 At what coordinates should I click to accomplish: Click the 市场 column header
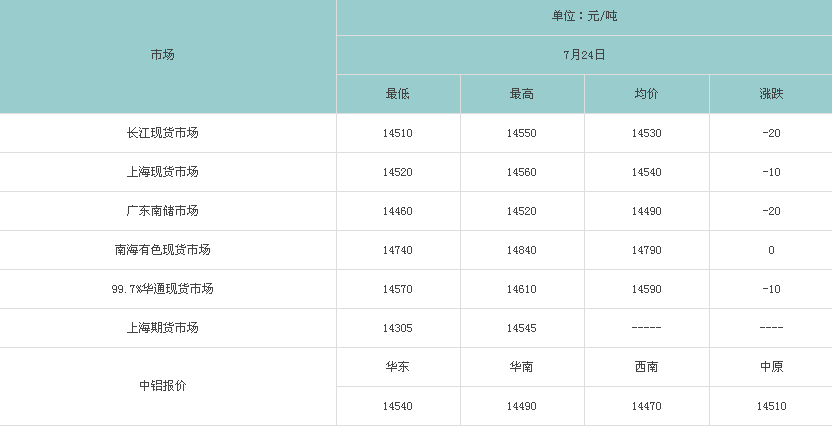[x=162, y=55]
